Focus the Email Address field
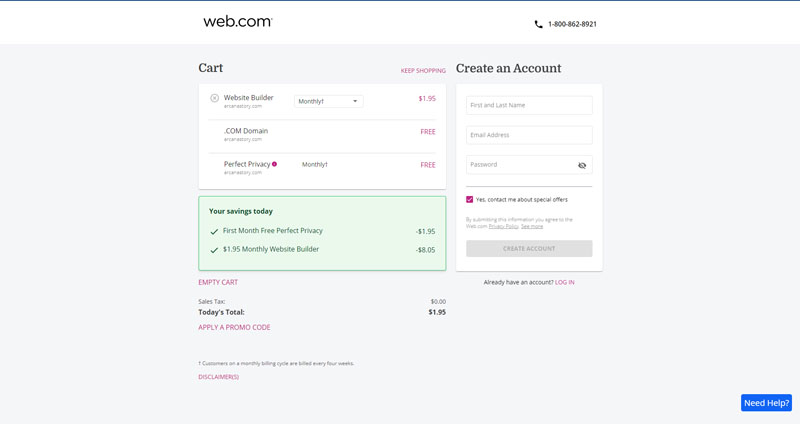800x424 pixels. pyautogui.click(x=529, y=135)
